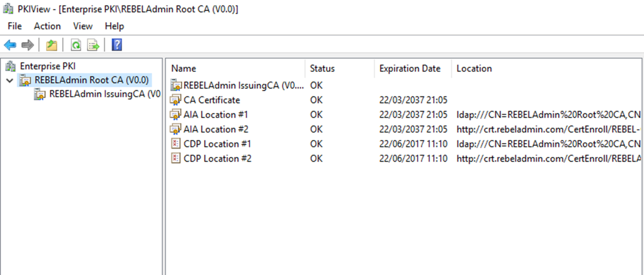Image resolution: width=644 pixels, height=275 pixels.
Task: Click the Refresh toolbar icon
Action: [76, 45]
